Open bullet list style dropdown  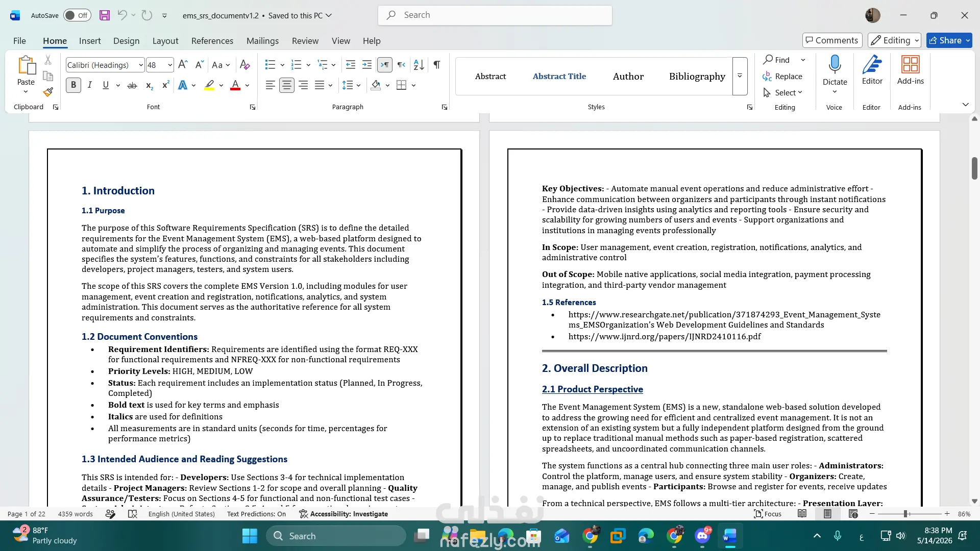(282, 65)
